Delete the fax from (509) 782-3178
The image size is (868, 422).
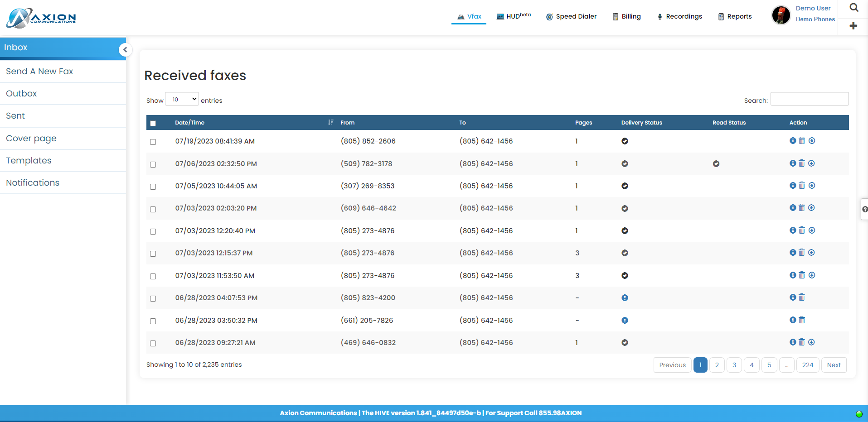[x=802, y=163]
